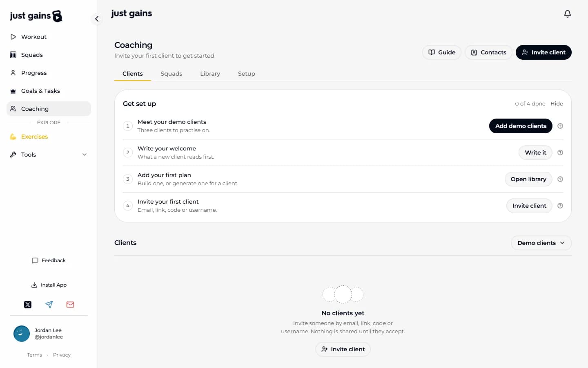The height and width of the screenshot is (368, 588).
Task: Hide the Get set up panel
Action: [557, 104]
